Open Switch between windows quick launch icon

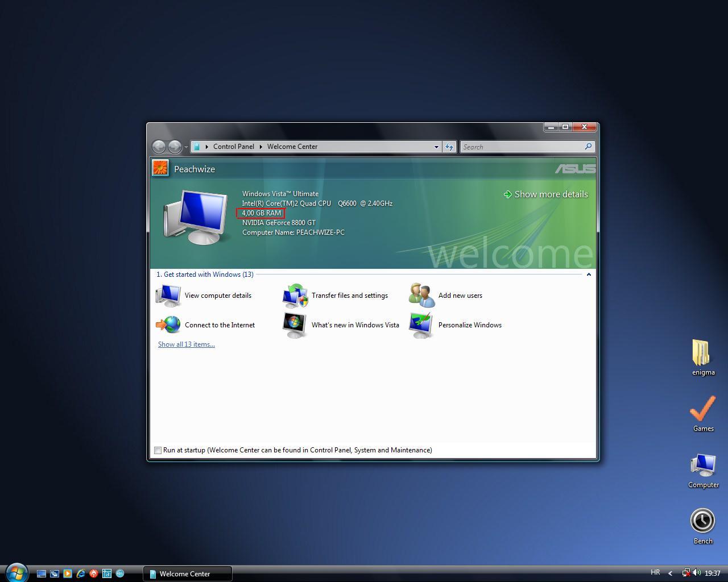click(55, 573)
